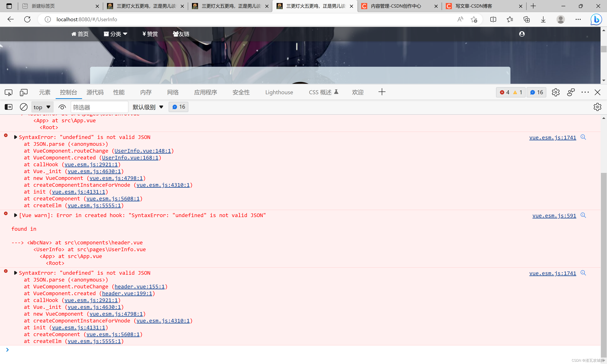Click the address bar URL
The image size is (607, 364).
pos(87,19)
